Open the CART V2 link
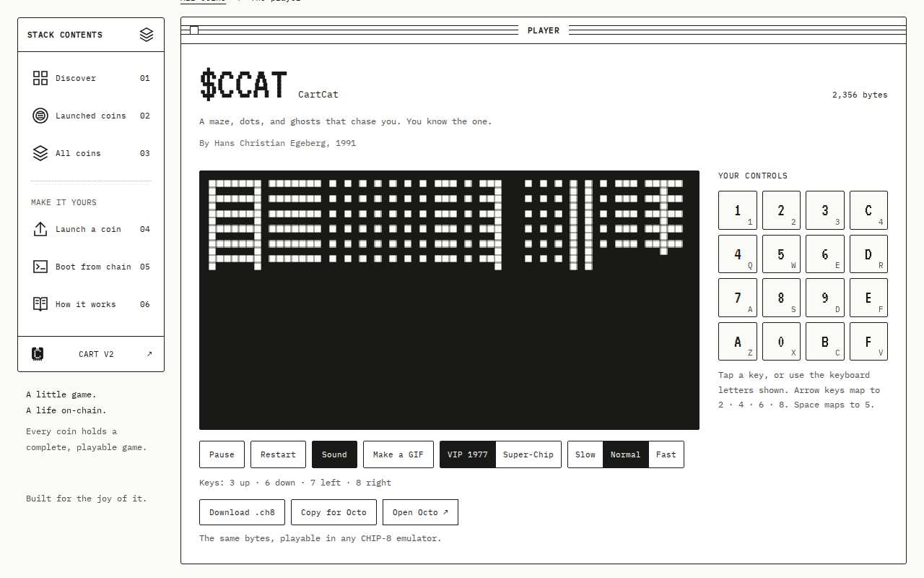This screenshot has height=578, width=924. [x=91, y=354]
